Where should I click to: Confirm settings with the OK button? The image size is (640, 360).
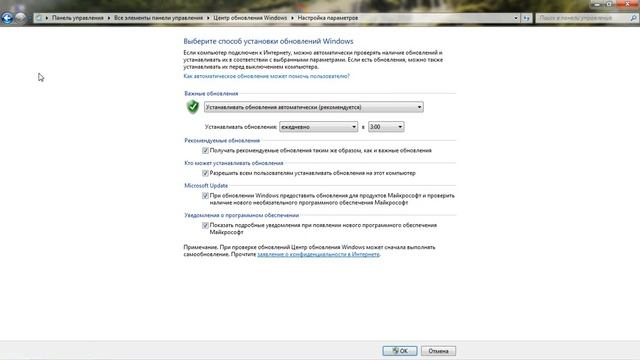pyautogui.click(x=400, y=351)
